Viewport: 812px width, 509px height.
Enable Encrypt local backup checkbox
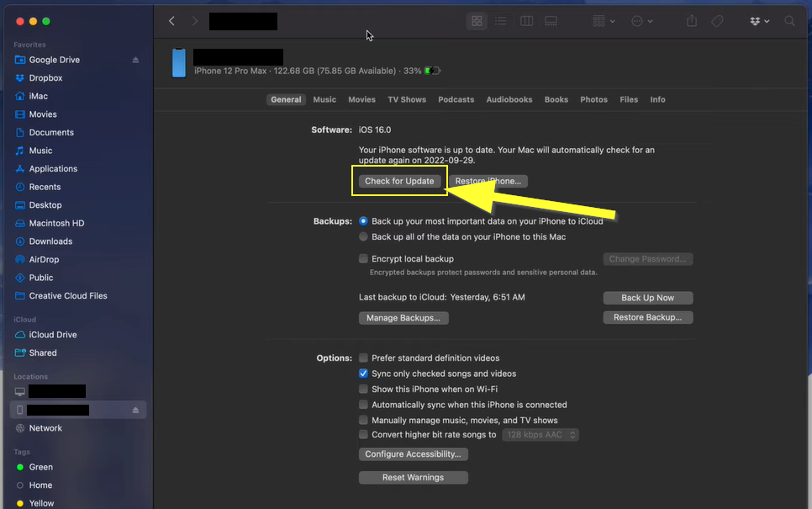[363, 258]
